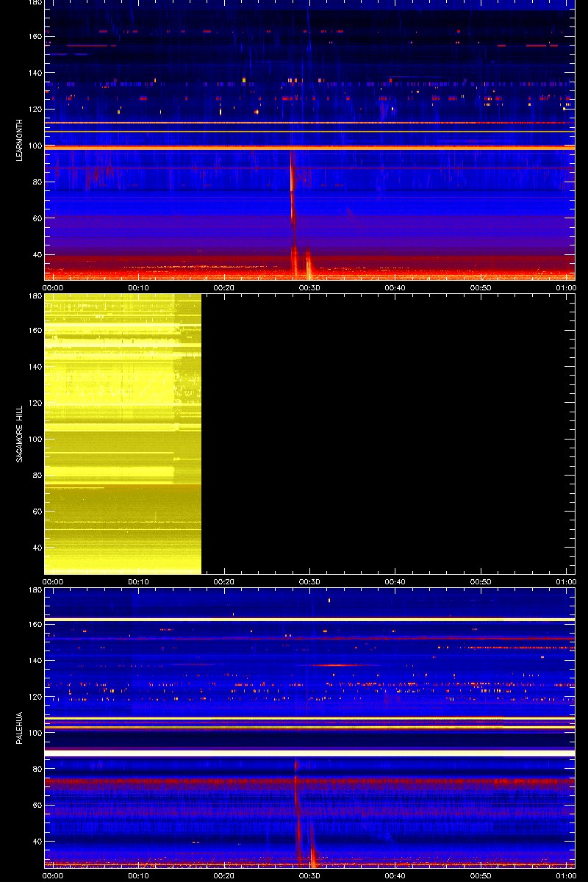Select the 120 frequency tick in Palehua panel
This screenshot has height=882, width=588.
click(35, 697)
